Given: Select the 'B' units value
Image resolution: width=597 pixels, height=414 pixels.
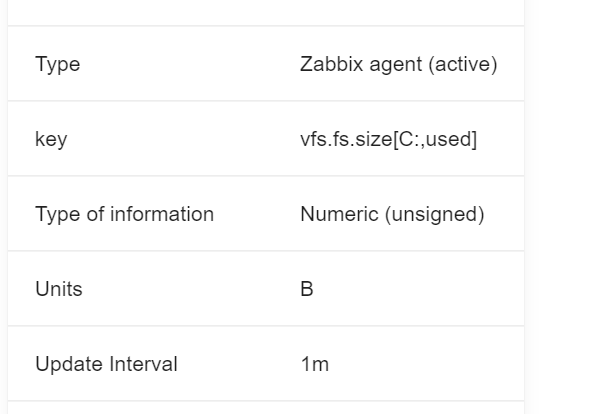Looking at the screenshot, I should click(x=306, y=289).
